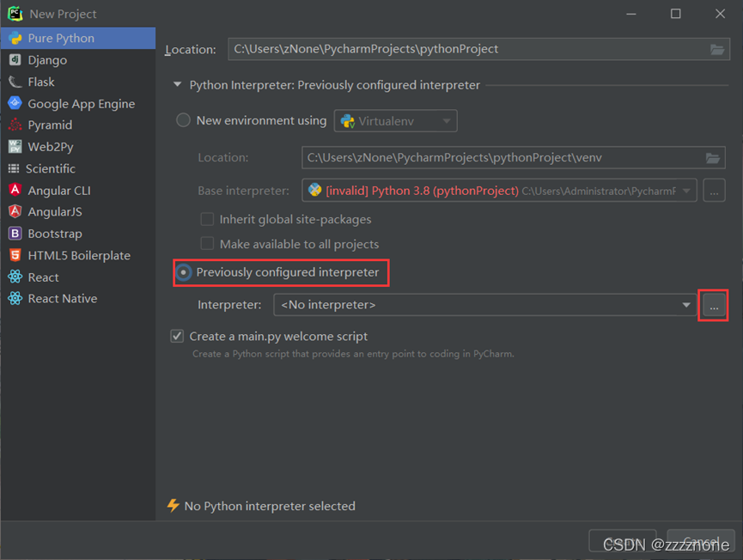
Task: Click the AngularJS shield icon
Action: coord(15,211)
